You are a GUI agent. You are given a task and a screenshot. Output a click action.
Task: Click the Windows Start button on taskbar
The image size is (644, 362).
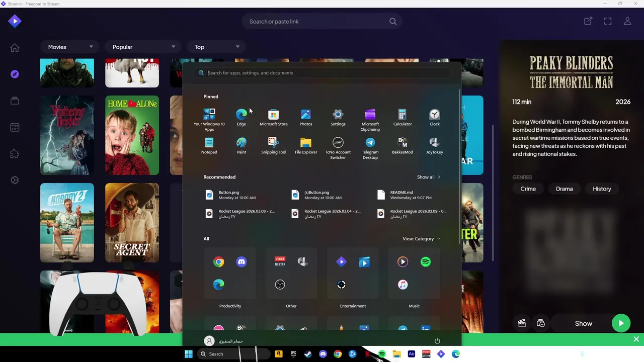(189, 354)
